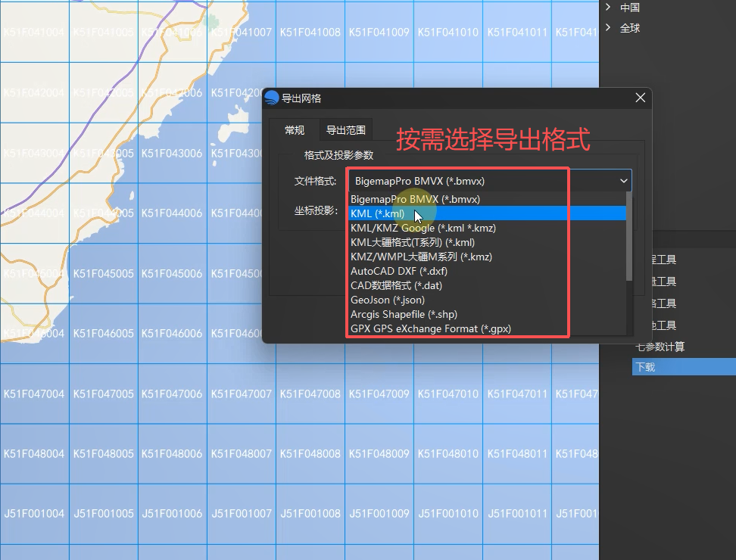
Task: Switch to the 导出范围 tab
Action: coord(346,130)
